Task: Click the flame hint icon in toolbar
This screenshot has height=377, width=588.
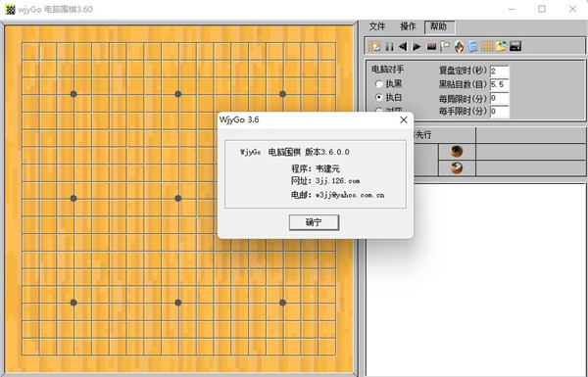Action: (459, 46)
